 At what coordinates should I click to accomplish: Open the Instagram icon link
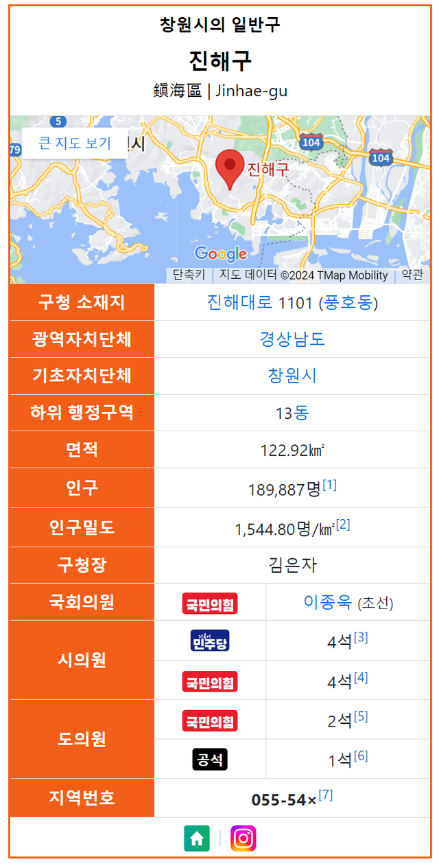pos(243,838)
